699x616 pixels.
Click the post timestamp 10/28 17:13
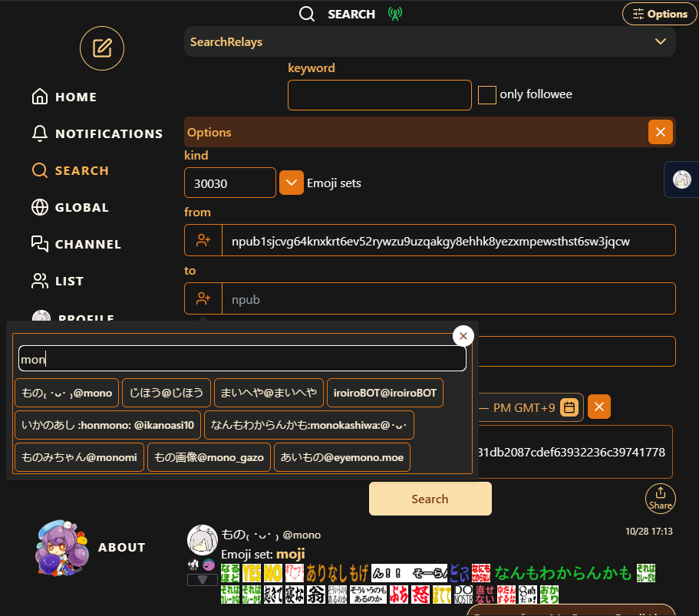point(648,532)
